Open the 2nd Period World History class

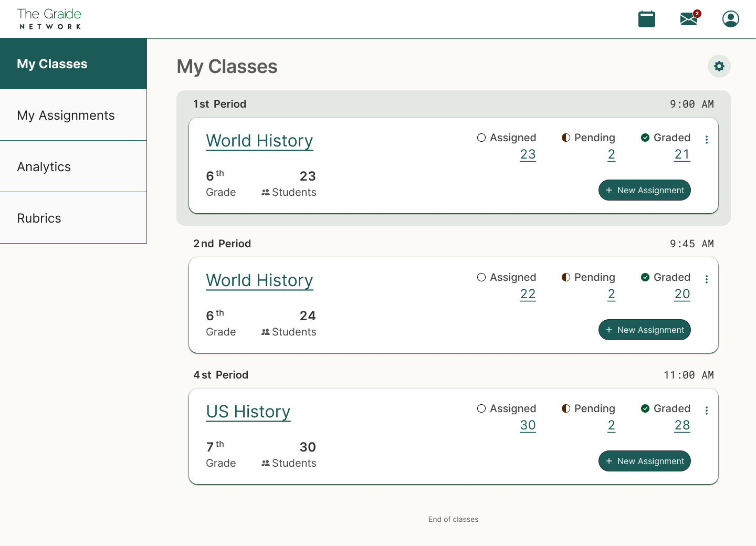click(x=259, y=280)
